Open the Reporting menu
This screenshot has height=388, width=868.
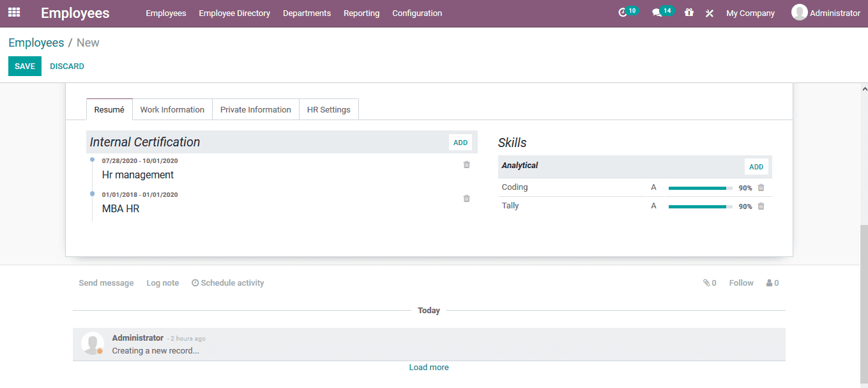362,12
